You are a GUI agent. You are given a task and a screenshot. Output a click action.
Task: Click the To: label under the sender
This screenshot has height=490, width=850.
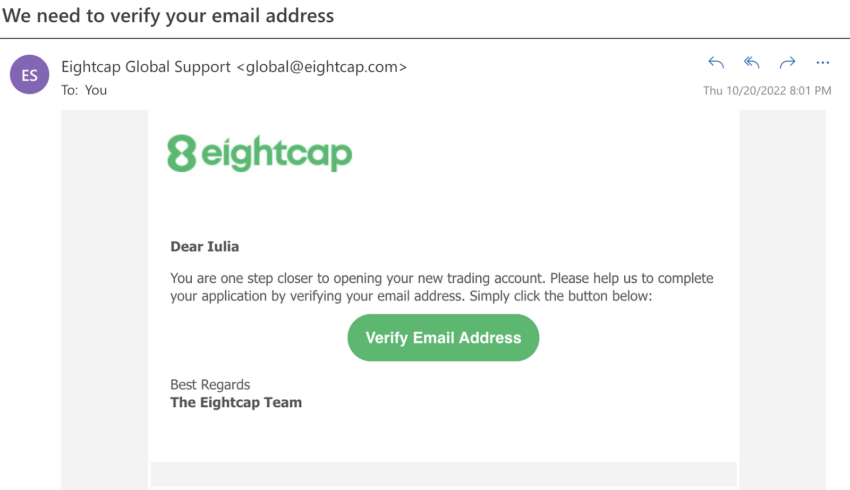click(x=69, y=91)
